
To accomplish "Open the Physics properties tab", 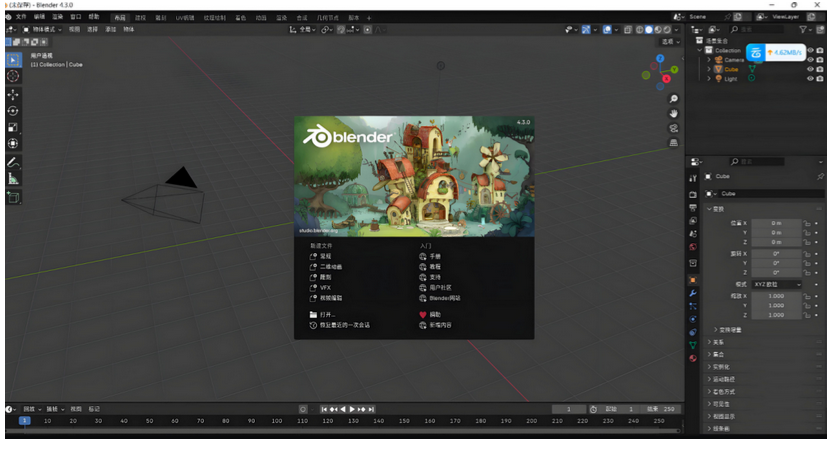I will [693, 319].
